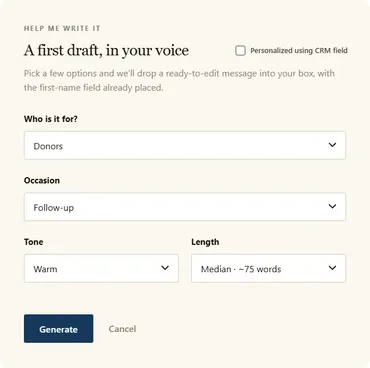Click the Tone field label

pyautogui.click(x=33, y=242)
